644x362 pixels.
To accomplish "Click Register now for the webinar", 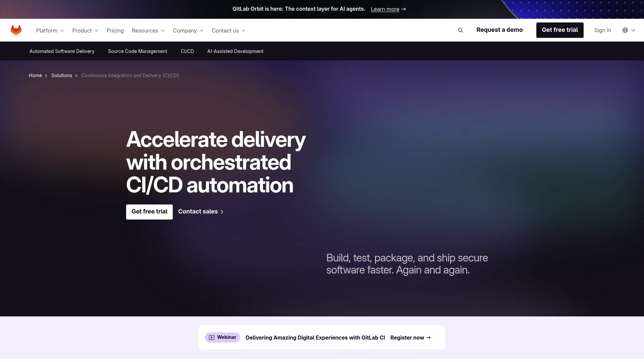I will click(x=411, y=338).
